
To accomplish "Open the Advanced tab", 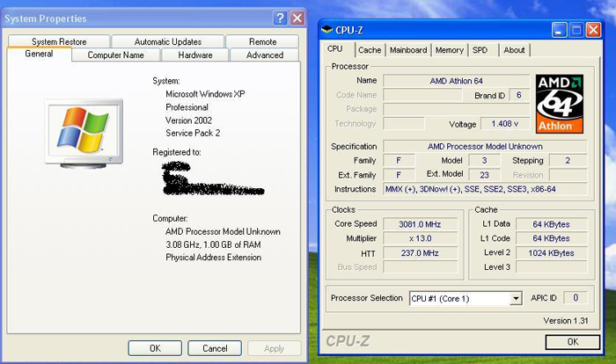I will (265, 55).
